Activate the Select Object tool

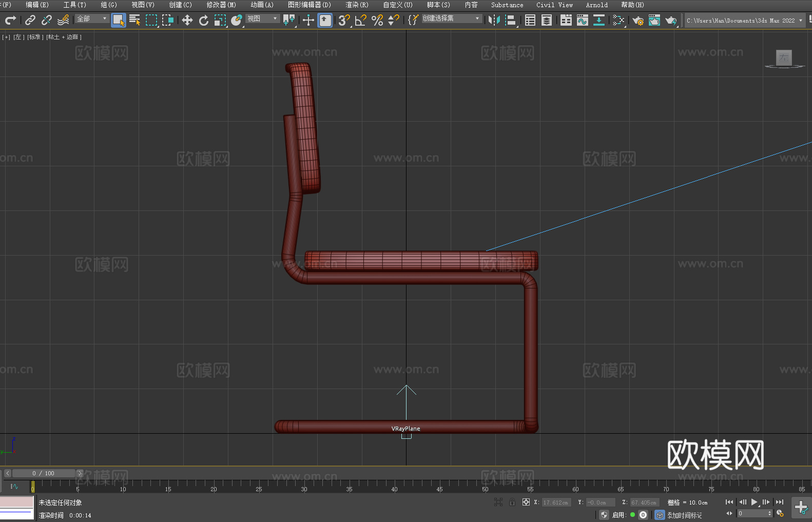[x=119, y=20]
